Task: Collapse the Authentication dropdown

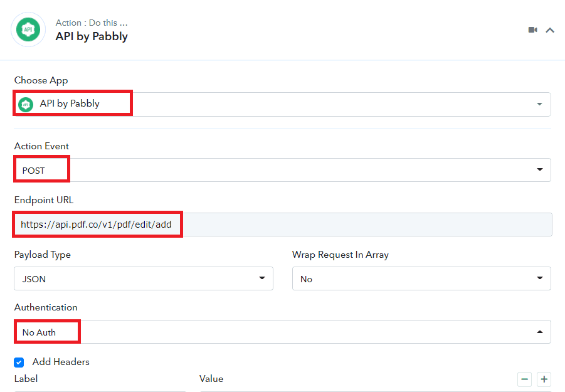Action: coord(539,331)
